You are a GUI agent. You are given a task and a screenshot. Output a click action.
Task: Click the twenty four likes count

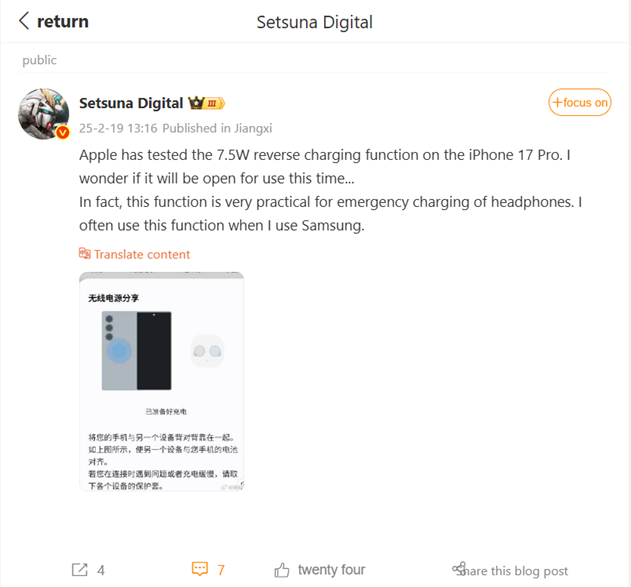coord(332,570)
